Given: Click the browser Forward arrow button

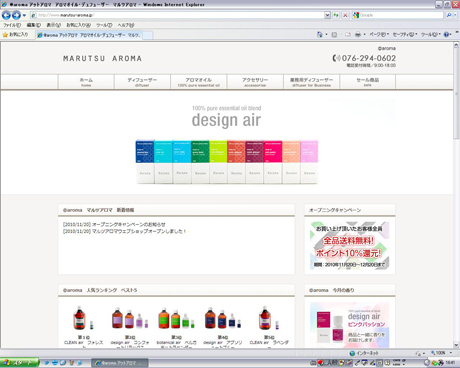Looking at the screenshot, I should (16, 15).
